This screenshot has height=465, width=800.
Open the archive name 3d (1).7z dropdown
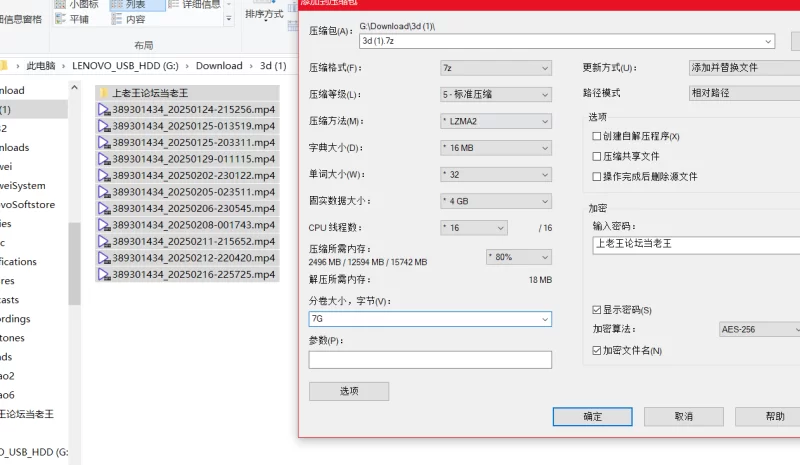pyautogui.click(x=768, y=41)
